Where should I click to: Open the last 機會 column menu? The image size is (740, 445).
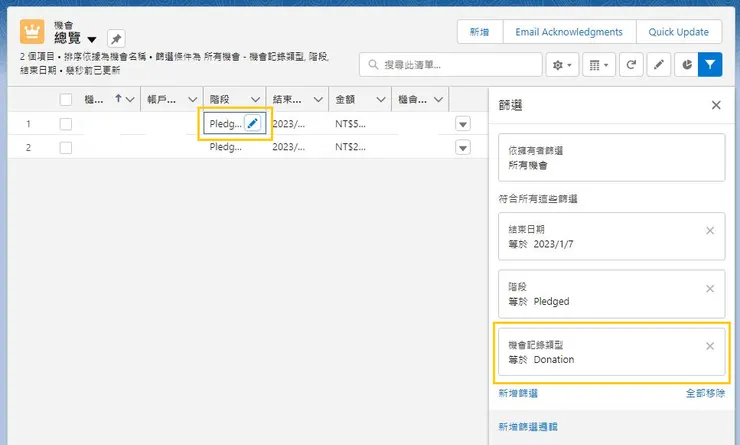[x=438, y=100]
